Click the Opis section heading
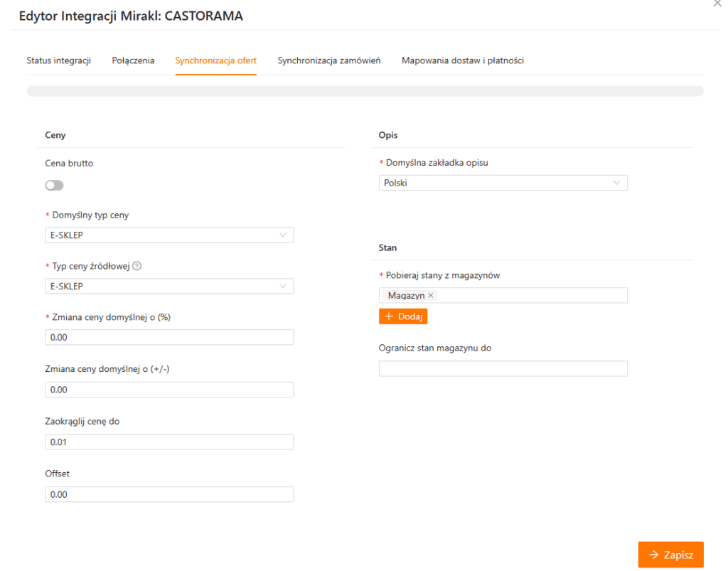This screenshot has height=571, width=728. tap(388, 135)
